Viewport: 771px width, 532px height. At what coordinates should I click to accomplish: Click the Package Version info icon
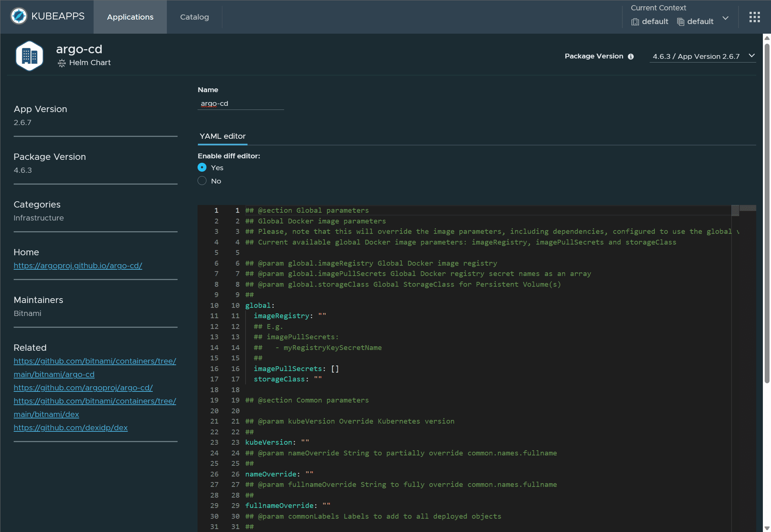(x=631, y=57)
